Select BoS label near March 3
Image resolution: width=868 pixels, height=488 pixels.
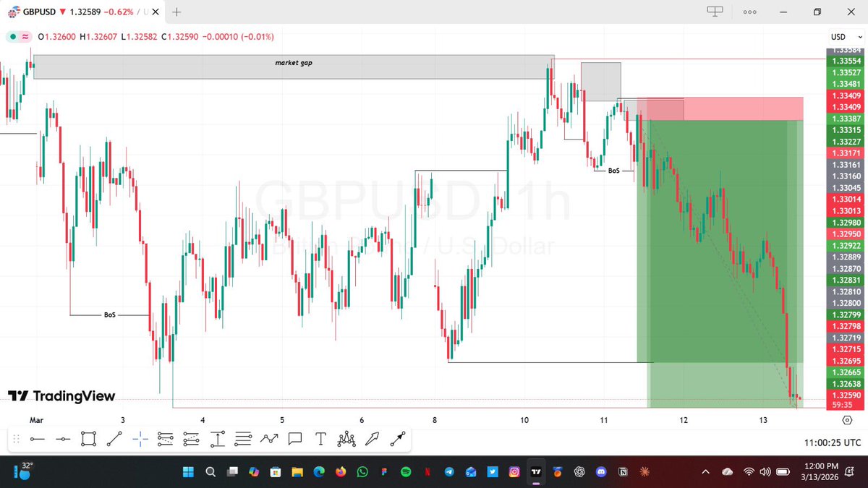point(110,315)
